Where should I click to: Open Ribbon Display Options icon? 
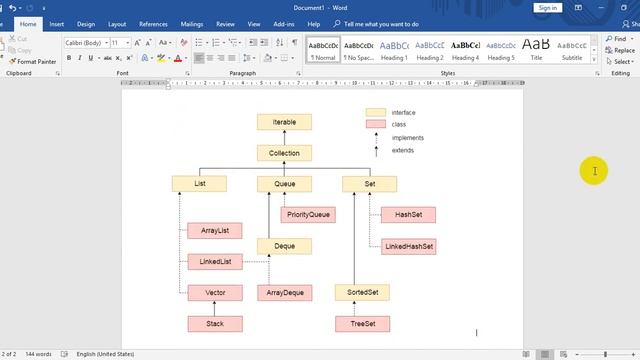tap(578, 8)
